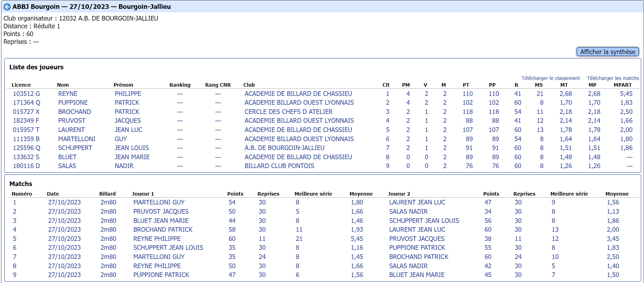The image size is (644, 283).
Task: Click the Clt column header
Action: (x=386, y=85)
